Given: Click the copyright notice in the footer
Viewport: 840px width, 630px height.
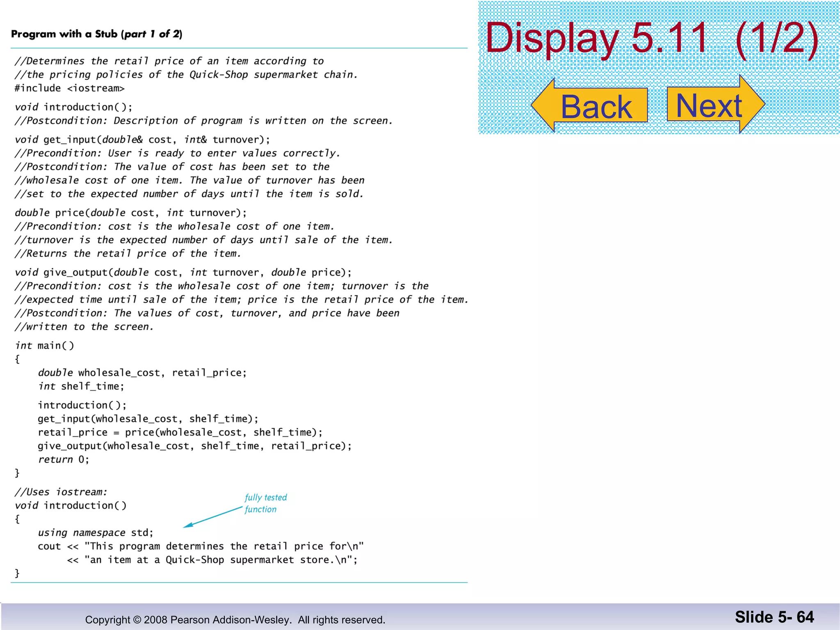Looking at the screenshot, I should click(235, 620).
